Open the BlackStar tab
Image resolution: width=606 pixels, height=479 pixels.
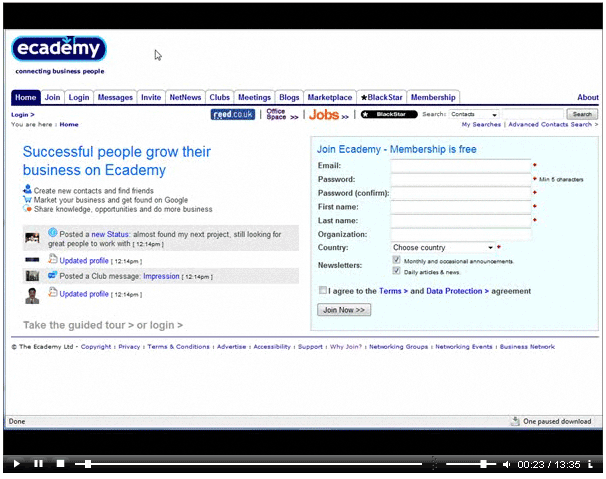pyautogui.click(x=381, y=97)
